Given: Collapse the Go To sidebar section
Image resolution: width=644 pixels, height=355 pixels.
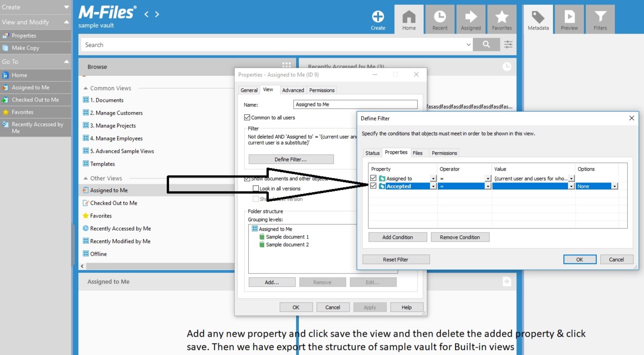Looking at the screenshot, I should (66, 61).
